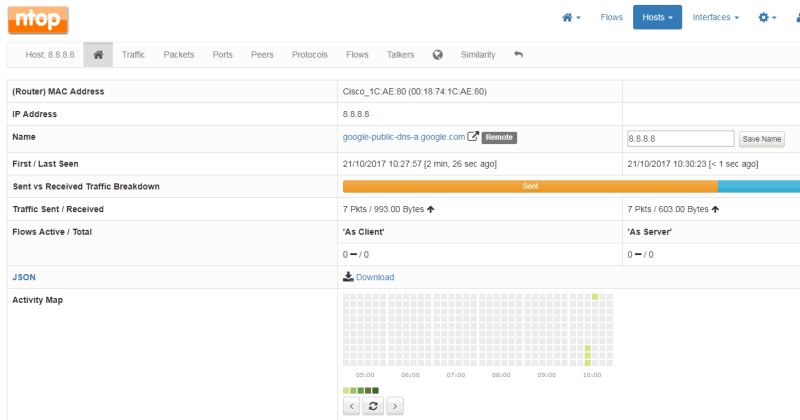This screenshot has width=800, height=420.
Task: Click the 'As Server' header
Action: click(649, 232)
